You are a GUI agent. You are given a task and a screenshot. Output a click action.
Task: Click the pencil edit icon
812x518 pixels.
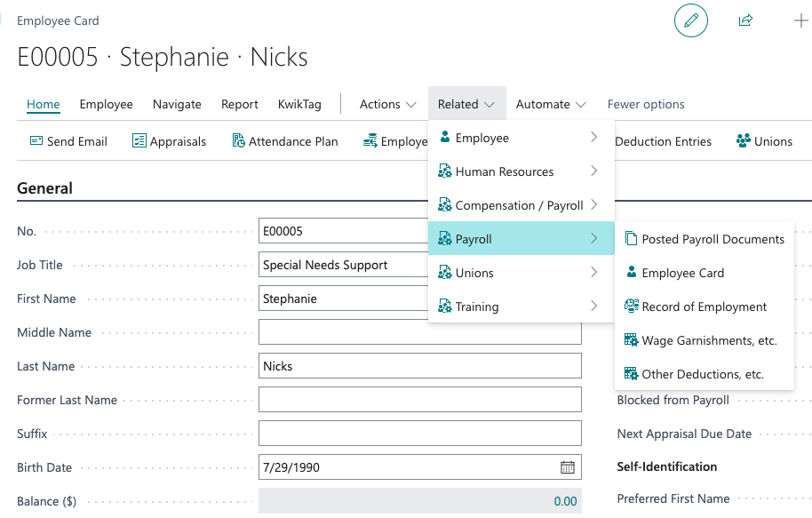coord(691,20)
